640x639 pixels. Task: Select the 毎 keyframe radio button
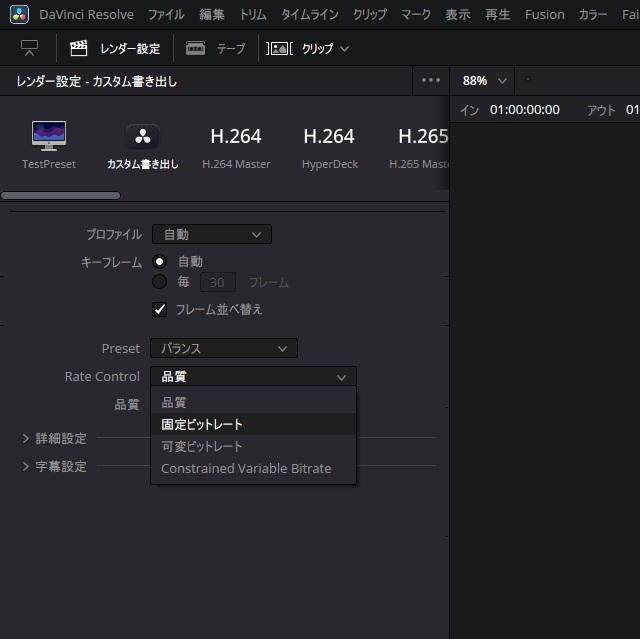tap(159, 282)
